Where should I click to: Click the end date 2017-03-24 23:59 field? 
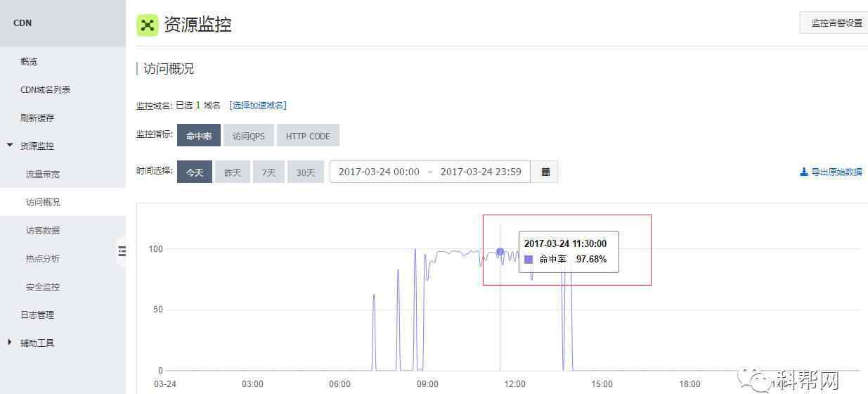click(481, 172)
